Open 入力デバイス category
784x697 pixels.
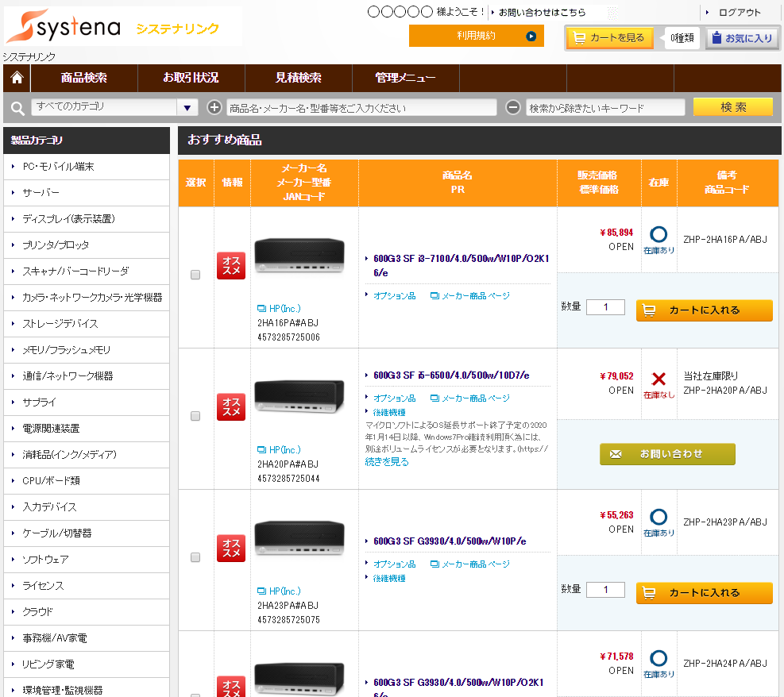point(87,507)
